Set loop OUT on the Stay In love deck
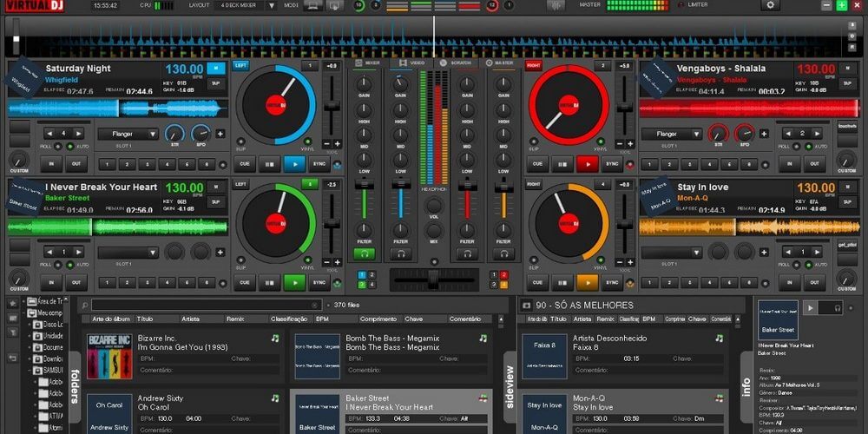 pos(815,282)
